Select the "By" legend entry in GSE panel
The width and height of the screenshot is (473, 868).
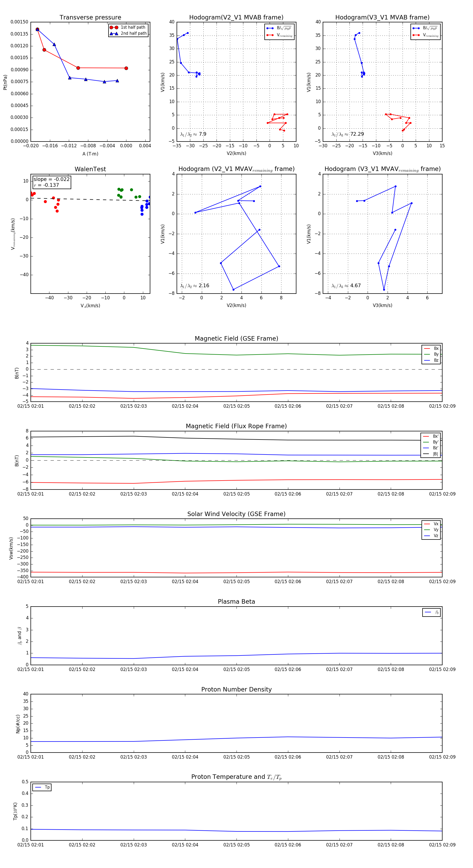click(x=431, y=354)
